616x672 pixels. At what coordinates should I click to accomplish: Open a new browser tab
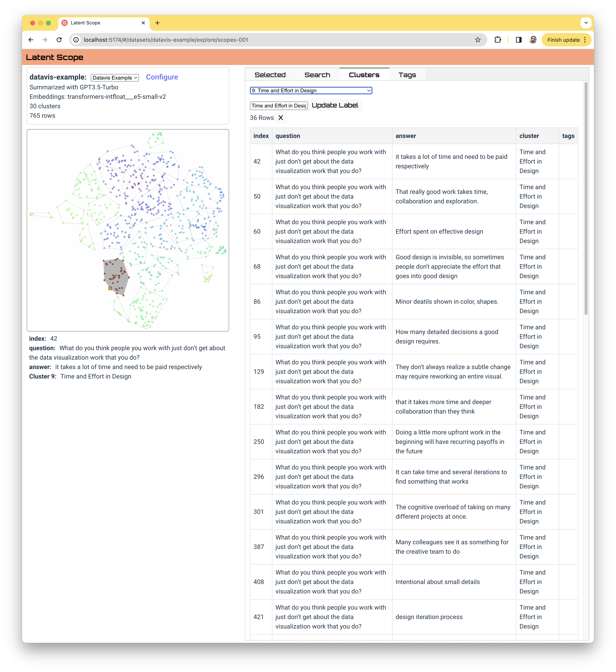(x=157, y=23)
